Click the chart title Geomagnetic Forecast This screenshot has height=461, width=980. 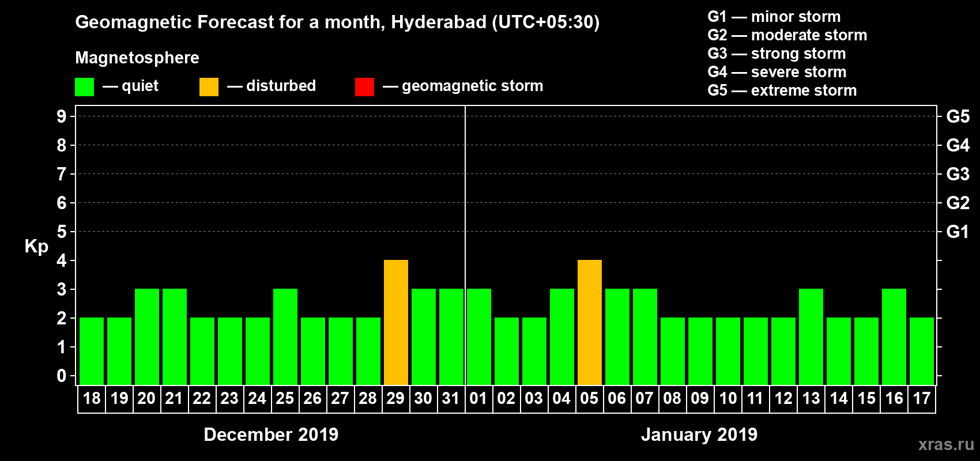pyautogui.click(x=337, y=22)
